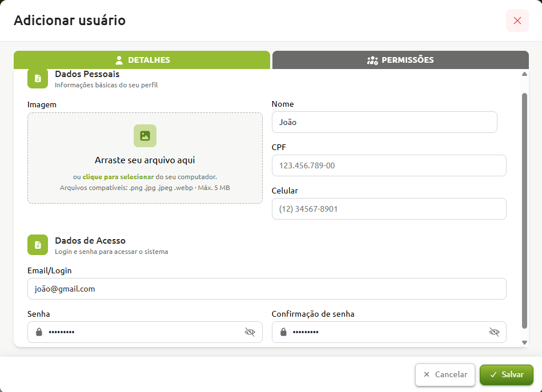The height and width of the screenshot is (392, 542).
Task: Click the 'Arraste seu arquivo aqui' text
Action: [145, 160]
